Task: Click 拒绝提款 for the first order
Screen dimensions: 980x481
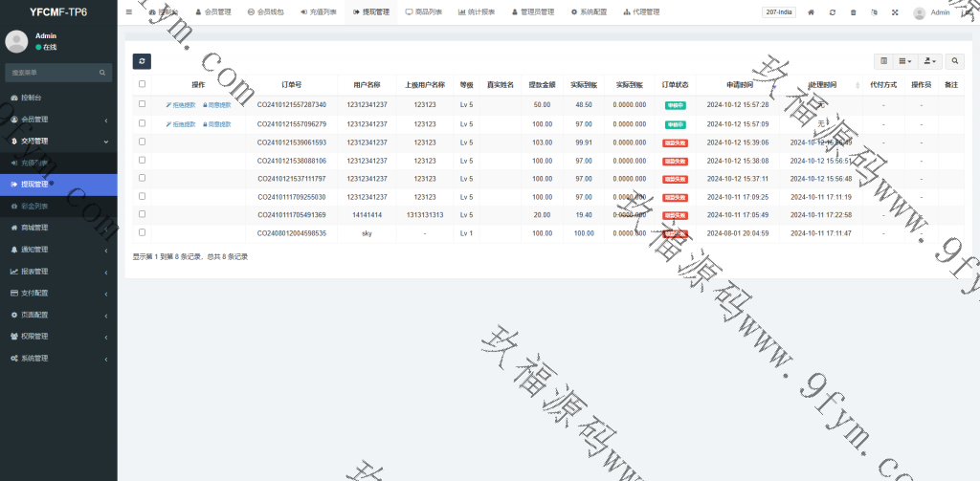Action: click(x=181, y=104)
